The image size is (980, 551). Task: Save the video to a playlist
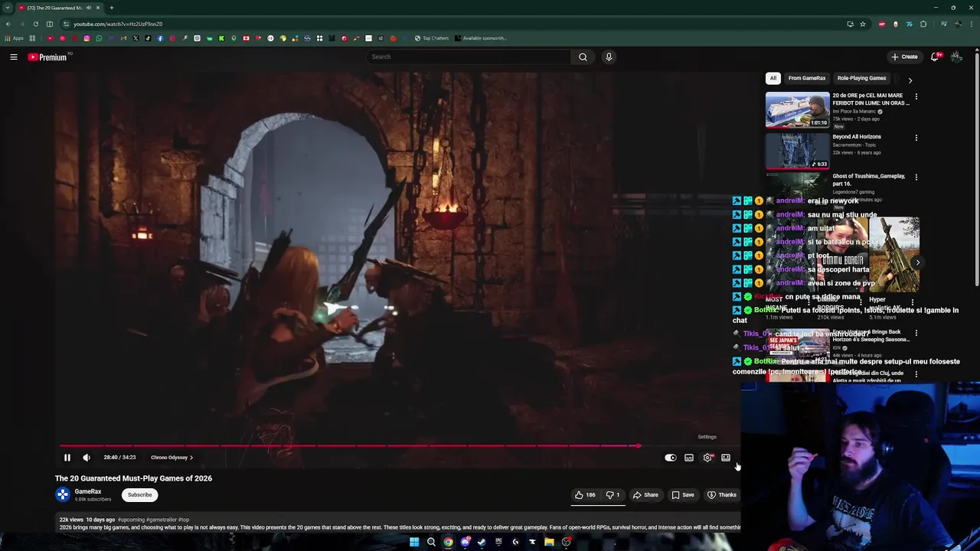(683, 495)
